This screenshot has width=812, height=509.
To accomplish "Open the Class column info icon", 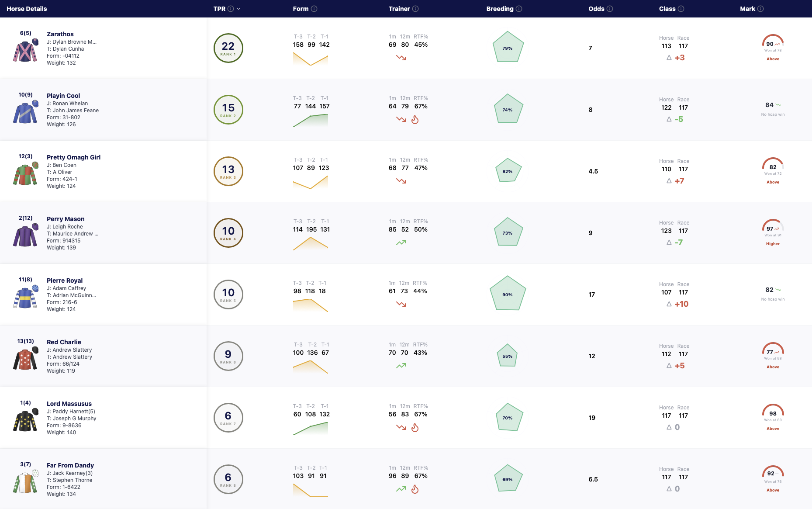I will (x=681, y=9).
